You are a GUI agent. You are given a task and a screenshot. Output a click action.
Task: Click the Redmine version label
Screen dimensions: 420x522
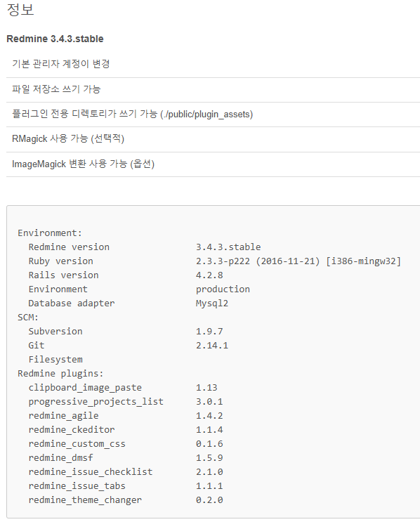(x=69, y=247)
